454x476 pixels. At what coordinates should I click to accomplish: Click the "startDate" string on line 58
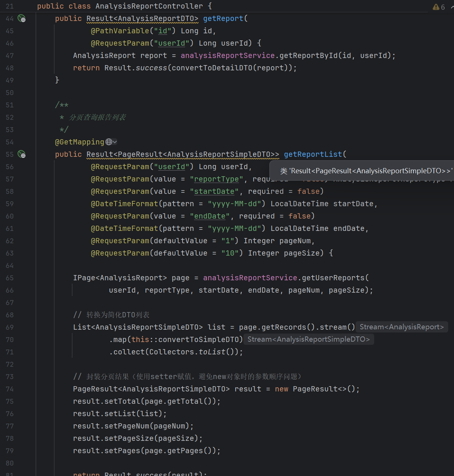214,192
